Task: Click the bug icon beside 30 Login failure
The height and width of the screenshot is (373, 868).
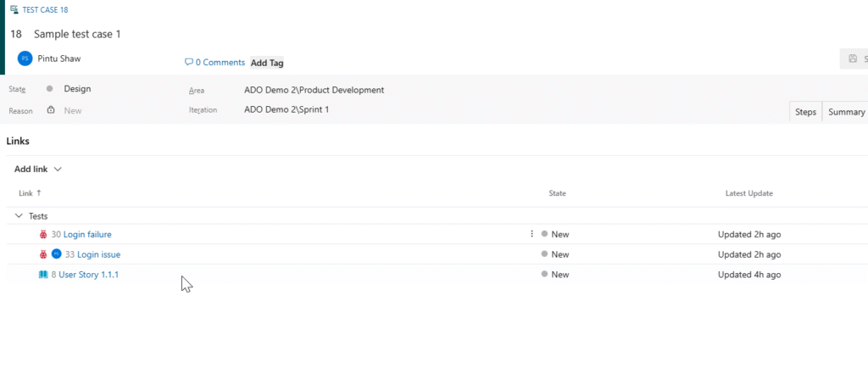Action: click(x=43, y=234)
